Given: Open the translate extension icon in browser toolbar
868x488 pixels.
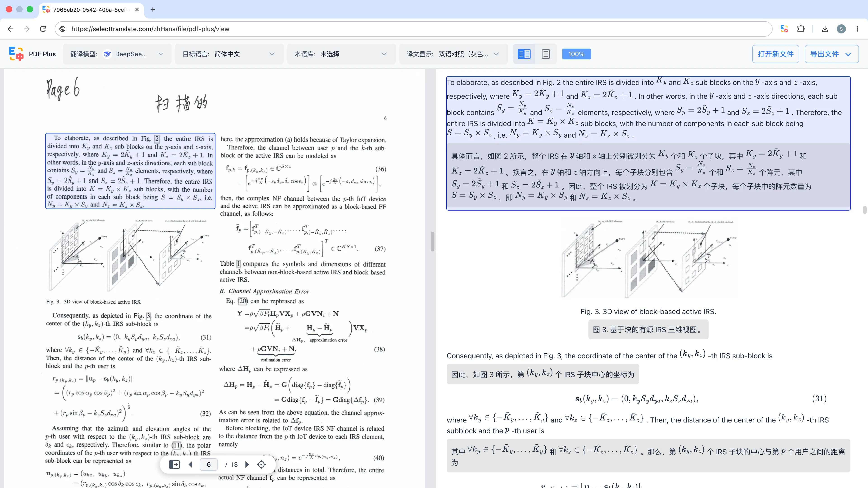Looking at the screenshot, I should point(784,29).
